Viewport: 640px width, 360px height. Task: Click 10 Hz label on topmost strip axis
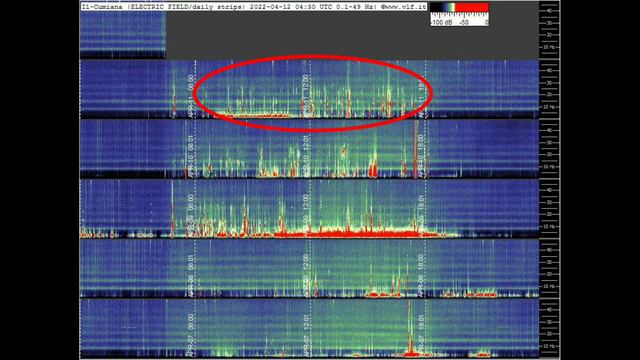pyautogui.click(x=549, y=47)
